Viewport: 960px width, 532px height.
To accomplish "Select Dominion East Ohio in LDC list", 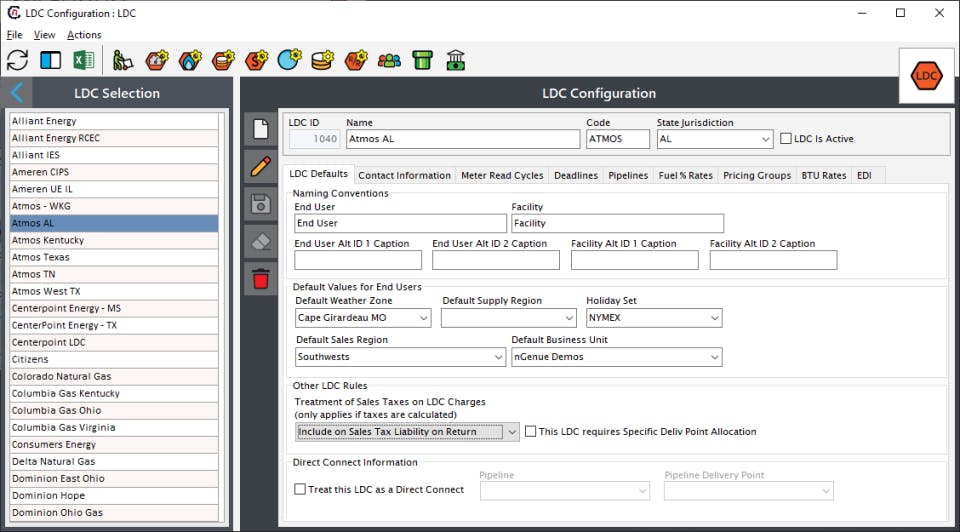I will 114,479.
